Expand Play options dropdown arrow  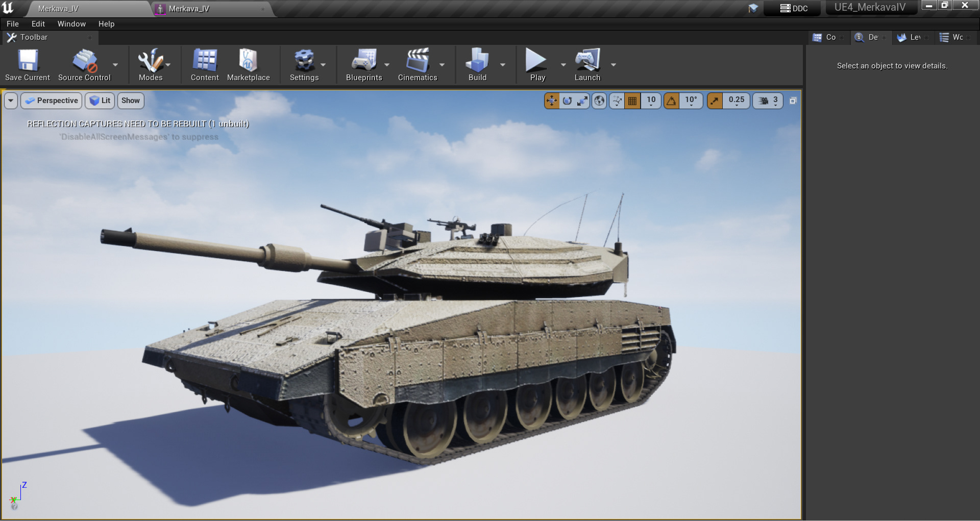click(563, 65)
